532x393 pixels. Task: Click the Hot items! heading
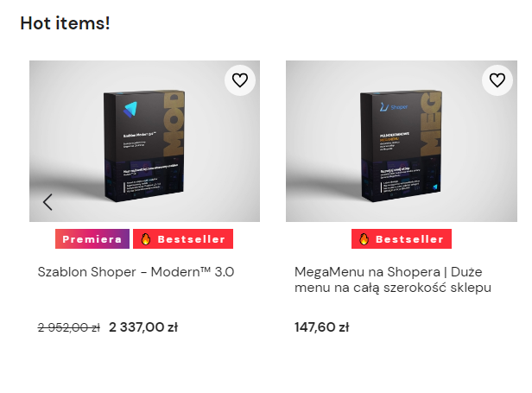65,23
